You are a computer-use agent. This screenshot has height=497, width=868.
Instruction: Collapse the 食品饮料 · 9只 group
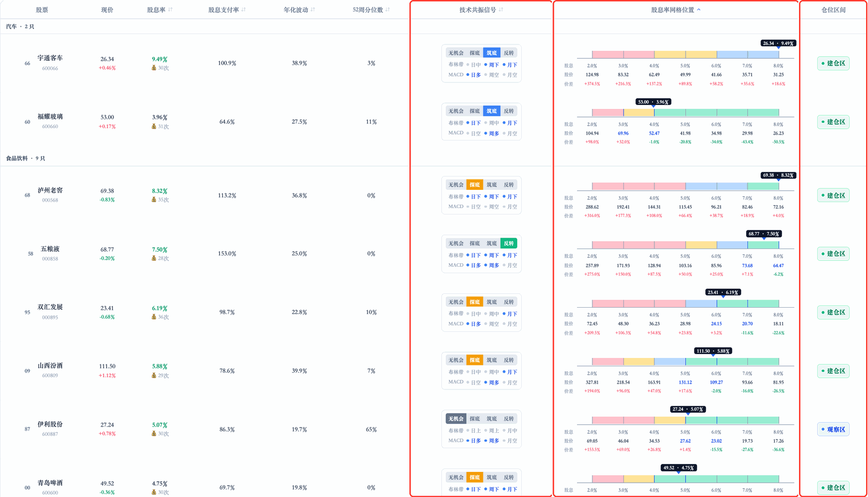coord(26,158)
